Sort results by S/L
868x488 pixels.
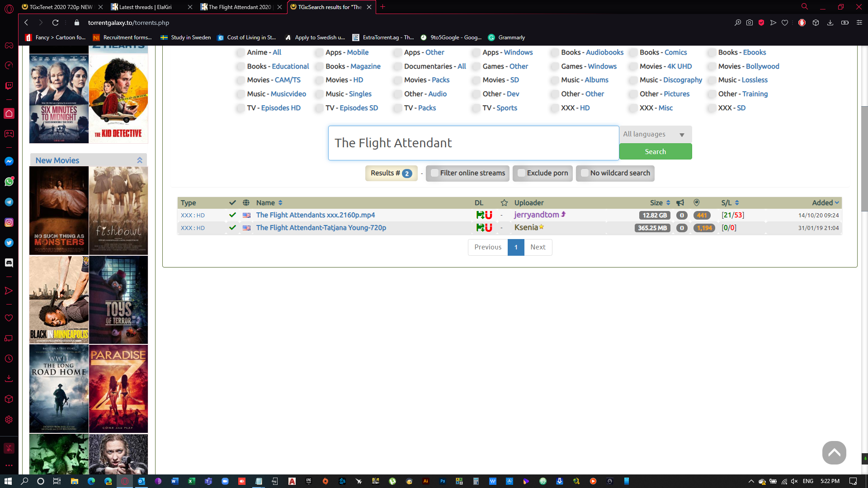coord(730,203)
